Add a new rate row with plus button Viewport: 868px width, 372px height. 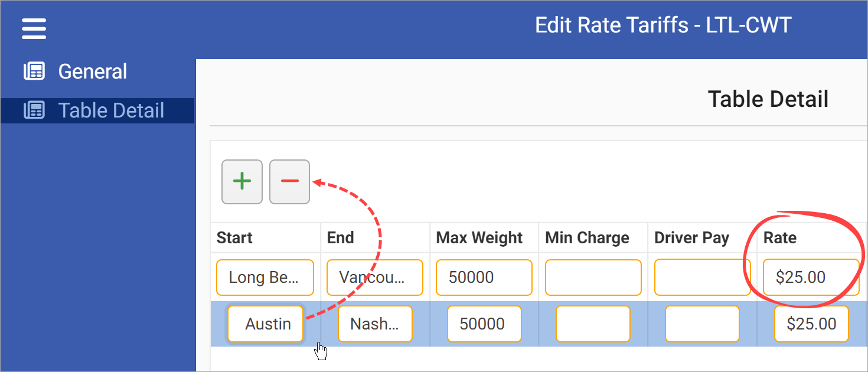tap(242, 181)
